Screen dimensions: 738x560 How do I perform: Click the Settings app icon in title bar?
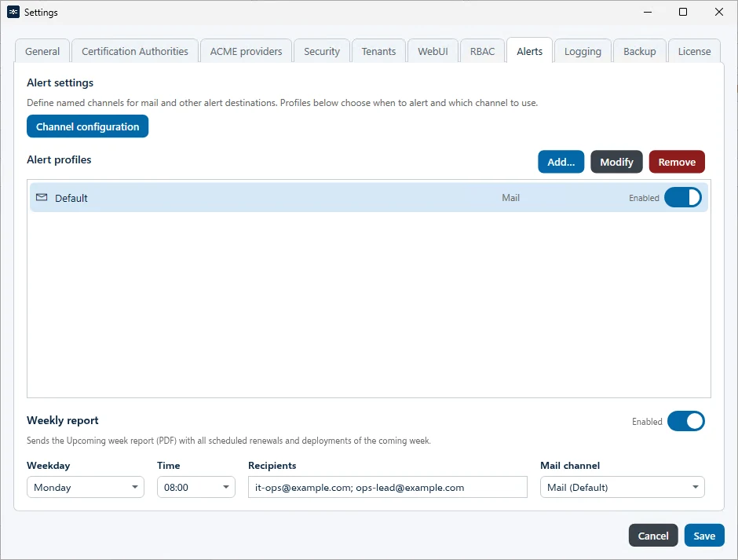pyautogui.click(x=13, y=13)
